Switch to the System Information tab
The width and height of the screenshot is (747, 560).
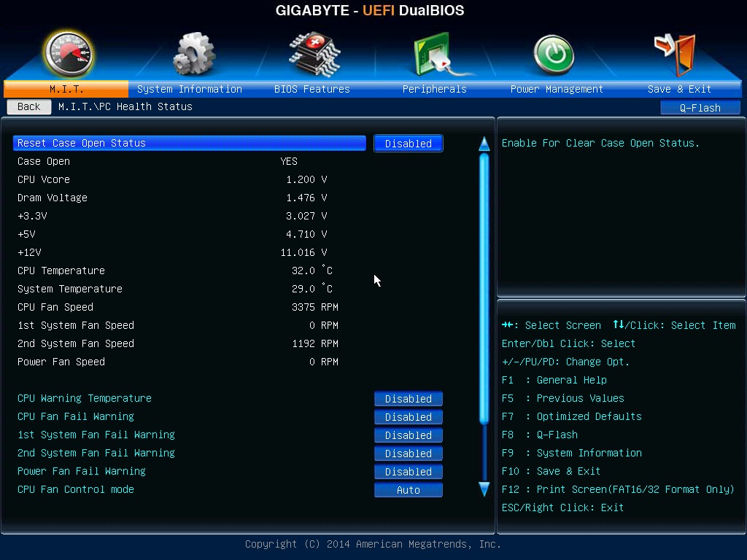click(x=190, y=89)
